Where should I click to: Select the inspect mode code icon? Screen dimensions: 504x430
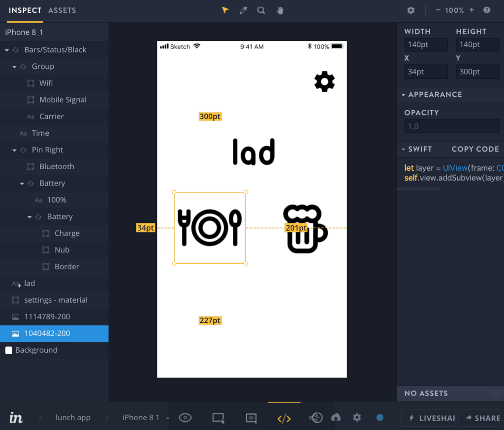[284, 418]
